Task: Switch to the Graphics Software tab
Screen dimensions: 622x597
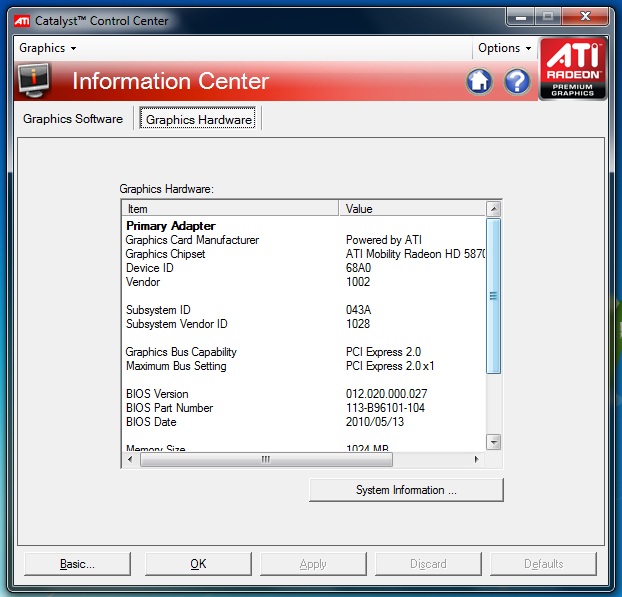Action: (x=73, y=119)
